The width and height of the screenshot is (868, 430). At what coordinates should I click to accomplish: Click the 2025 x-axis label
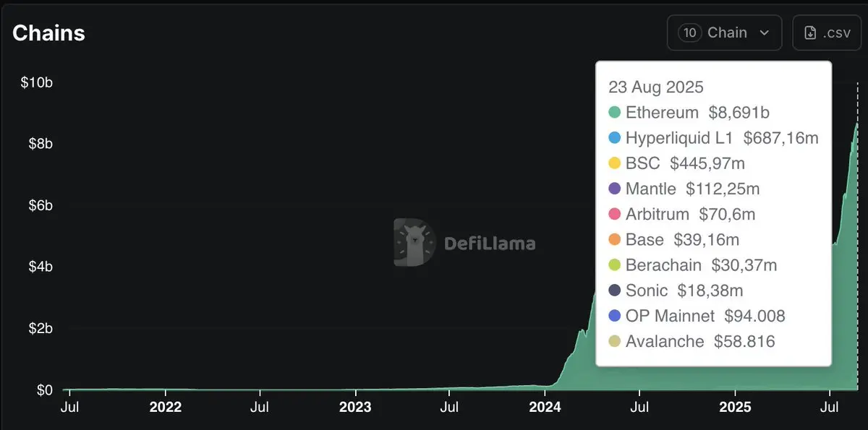735,408
